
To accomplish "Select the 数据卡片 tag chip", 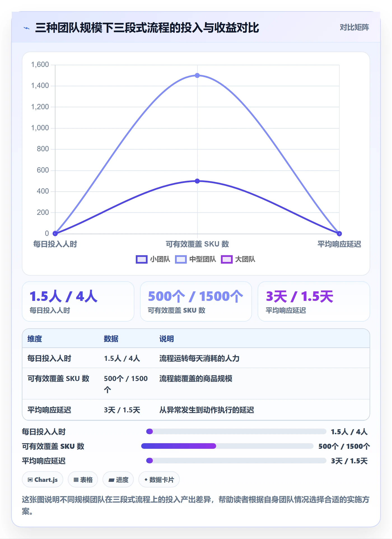I will tap(159, 480).
